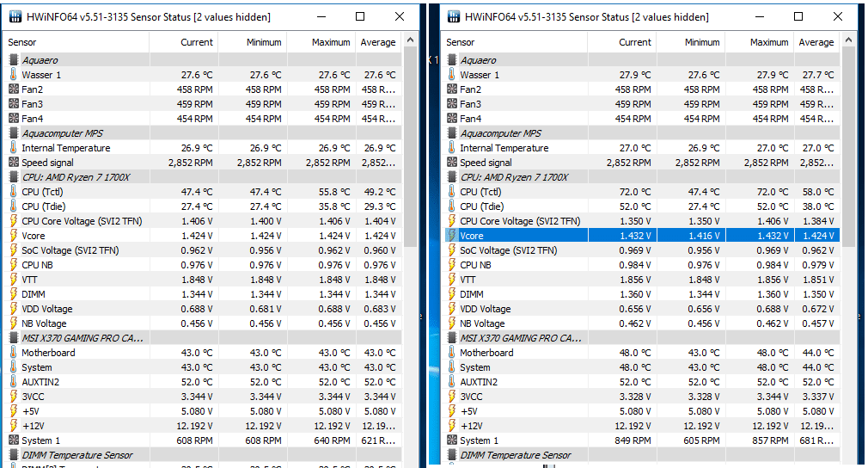This screenshot has width=868, height=468.
Task: Click the fan icon beside Fan2 in left window
Action: coord(13,89)
